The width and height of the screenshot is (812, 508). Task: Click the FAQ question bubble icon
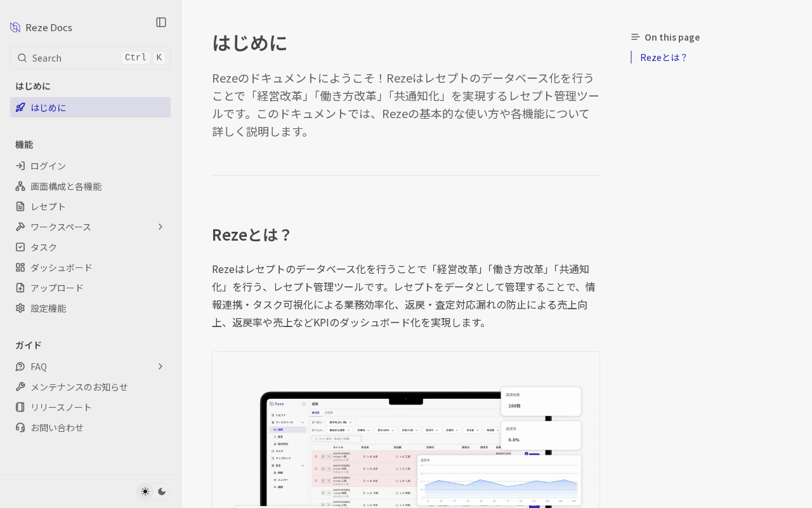(x=20, y=366)
